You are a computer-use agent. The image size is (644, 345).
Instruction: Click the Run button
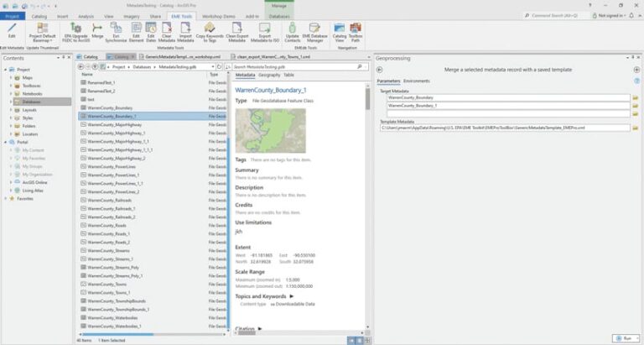(626, 338)
